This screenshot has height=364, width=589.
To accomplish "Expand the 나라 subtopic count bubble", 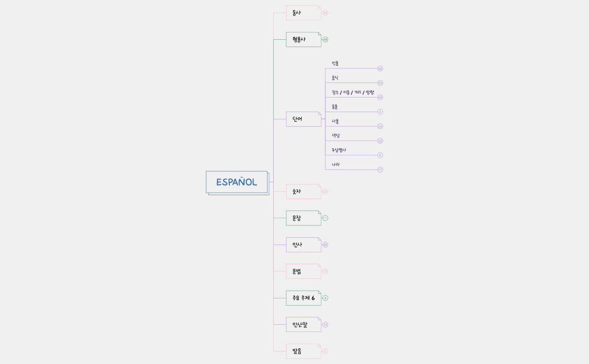I will 380,169.
